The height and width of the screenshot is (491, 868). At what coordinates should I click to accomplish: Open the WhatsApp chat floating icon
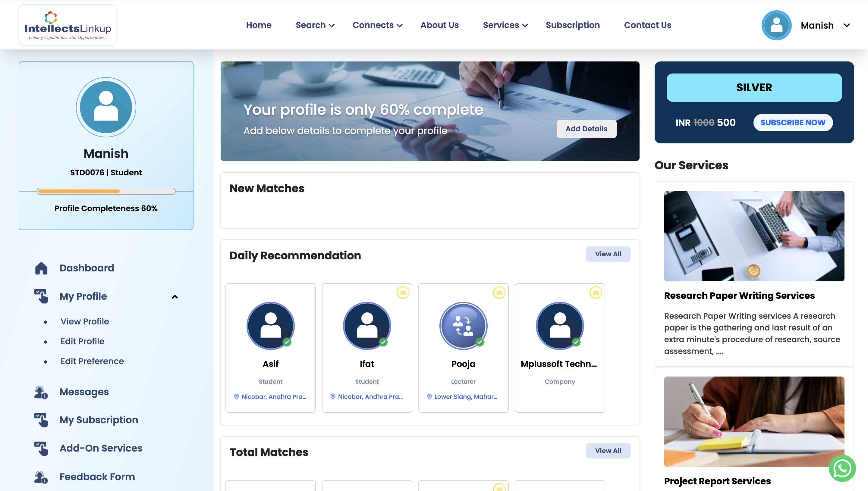(842, 468)
